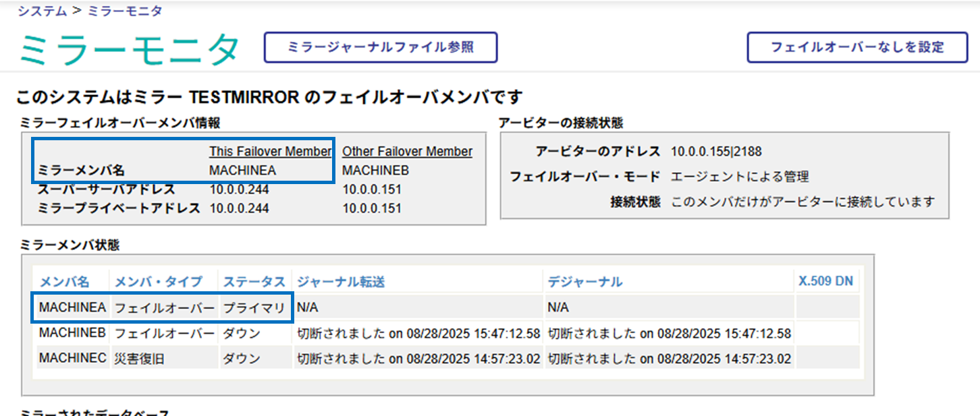Click the ステータス column header
Viewport: 980px width, 416px height.
coord(254,282)
